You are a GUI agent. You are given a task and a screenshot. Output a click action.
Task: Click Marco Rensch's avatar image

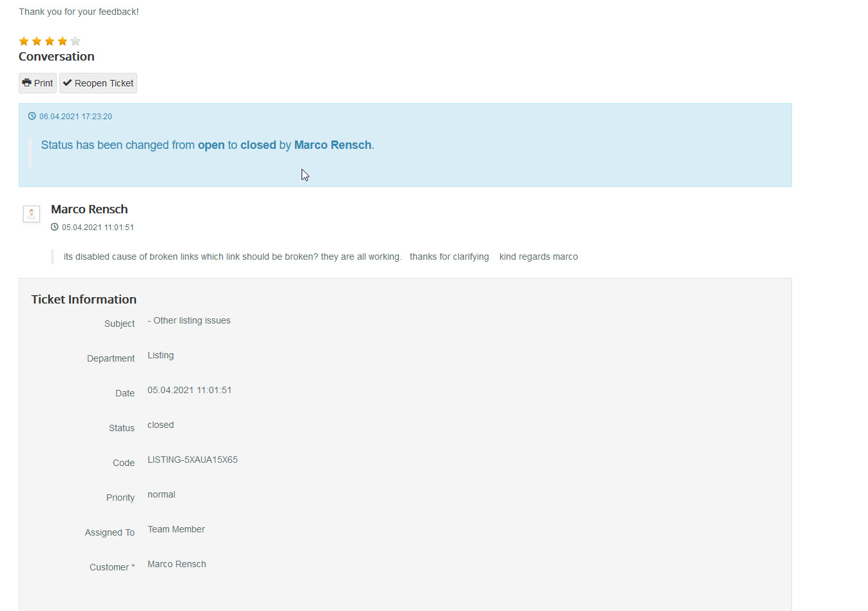(31, 213)
